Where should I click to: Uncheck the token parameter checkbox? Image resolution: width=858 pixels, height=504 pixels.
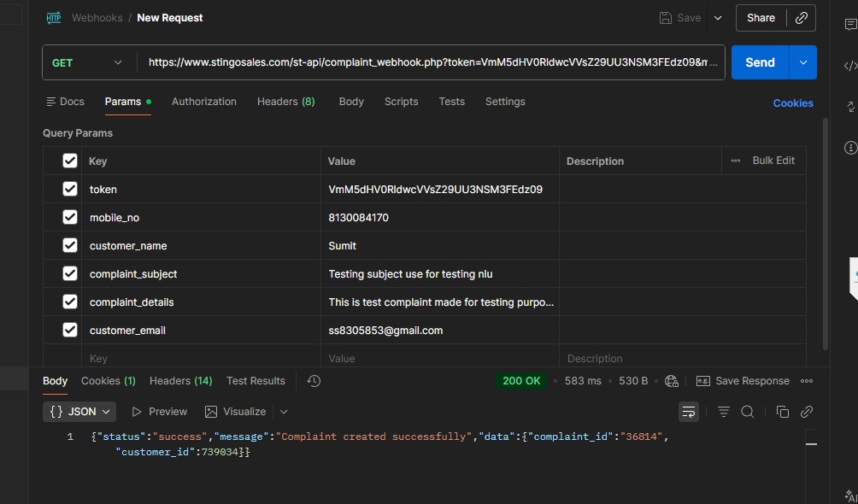[x=70, y=190]
